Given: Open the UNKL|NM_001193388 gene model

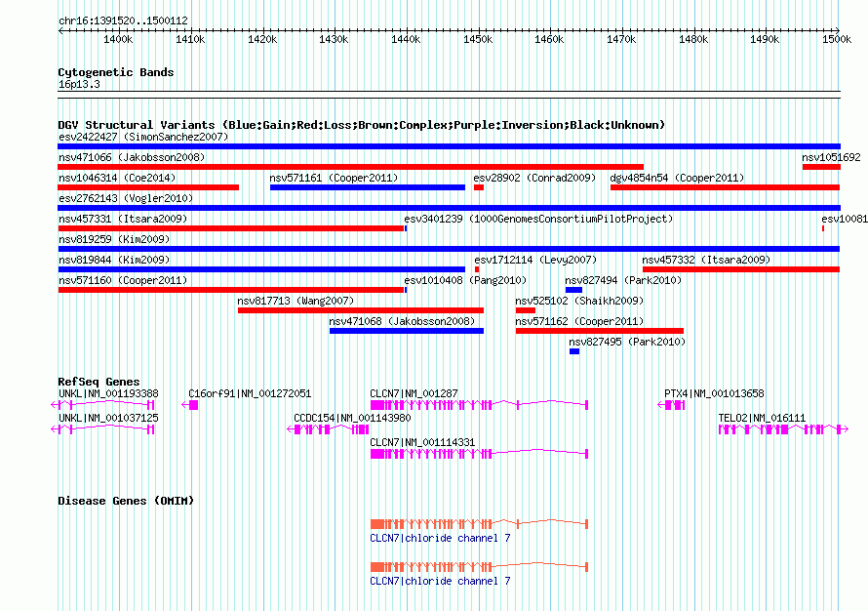Looking at the screenshot, I should (102, 405).
